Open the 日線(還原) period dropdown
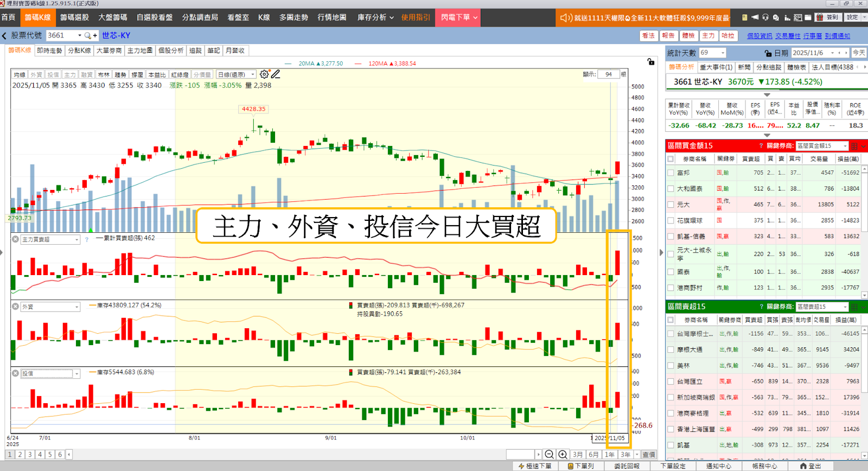This screenshot has height=471, width=868. pos(236,75)
